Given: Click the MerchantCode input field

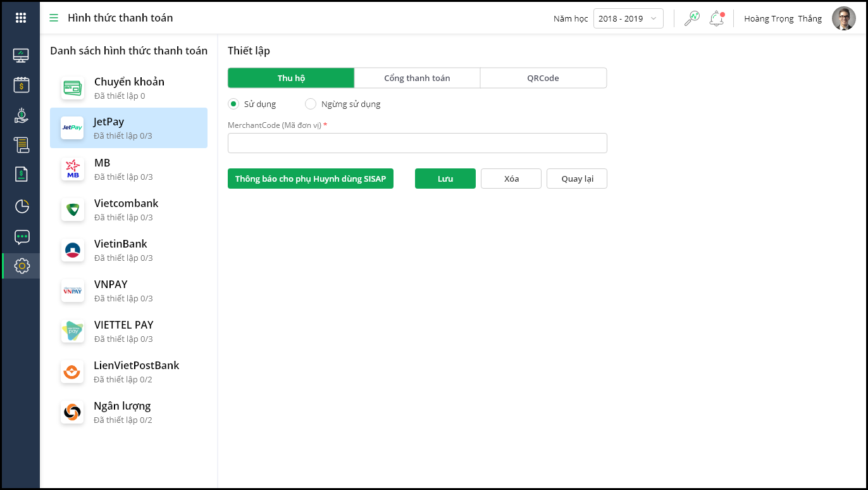Looking at the screenshot, I should click(417, 143).
